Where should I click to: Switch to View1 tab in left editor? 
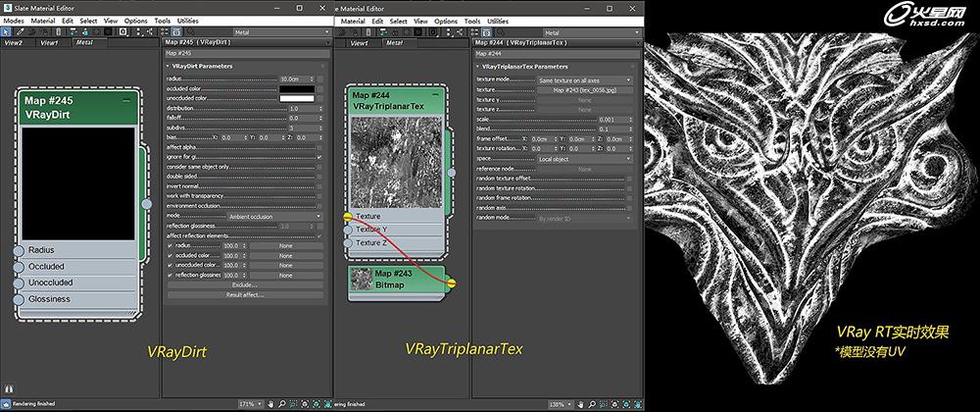click(x=49, y=42)
